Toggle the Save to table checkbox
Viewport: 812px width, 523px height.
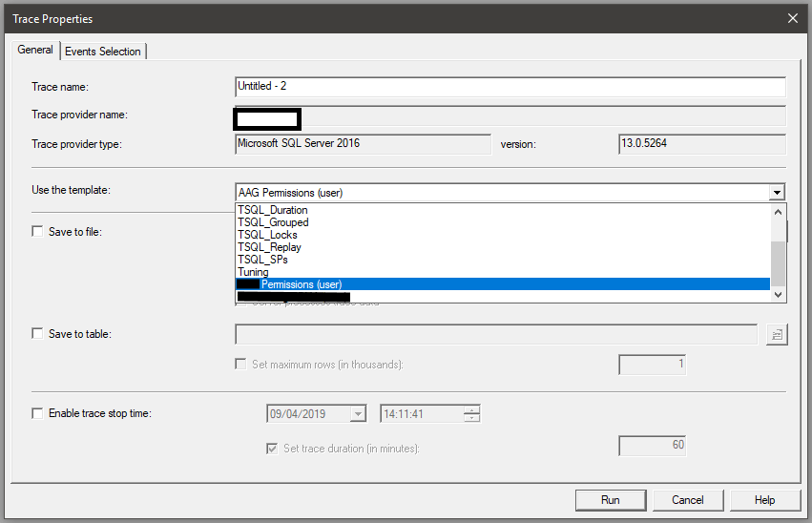[37, 334]
